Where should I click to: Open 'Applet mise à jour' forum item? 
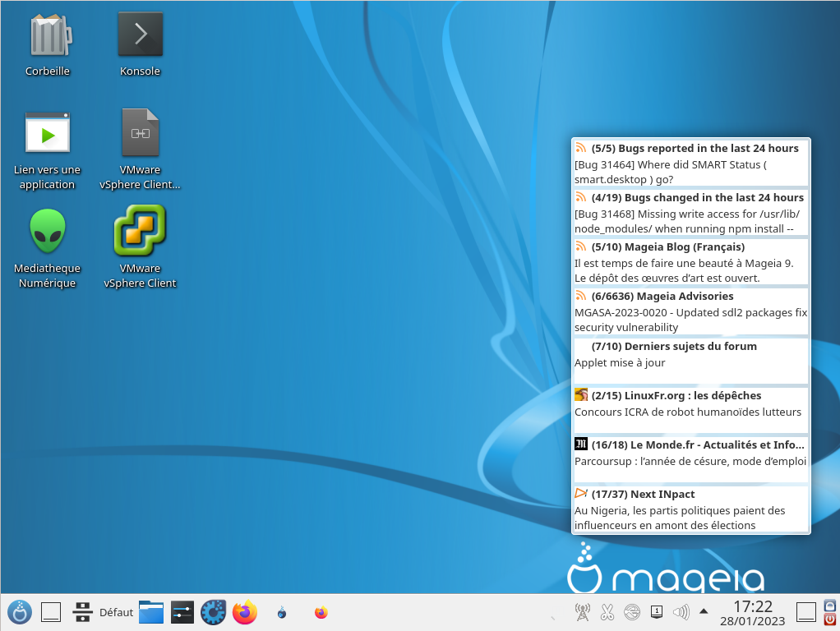coord(620,362)
